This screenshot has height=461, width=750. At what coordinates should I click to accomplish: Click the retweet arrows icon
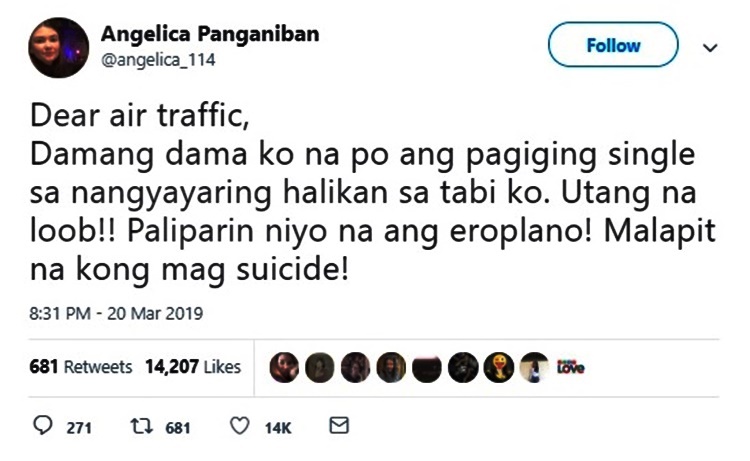[142, 426]
